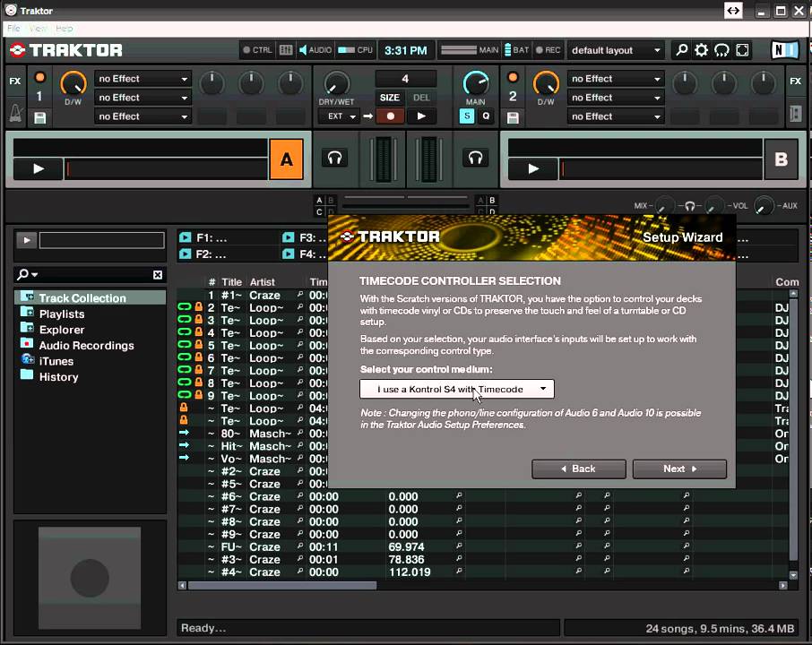
Task: Switch to fullscreen mode icon
Action: tap(743, 50)
